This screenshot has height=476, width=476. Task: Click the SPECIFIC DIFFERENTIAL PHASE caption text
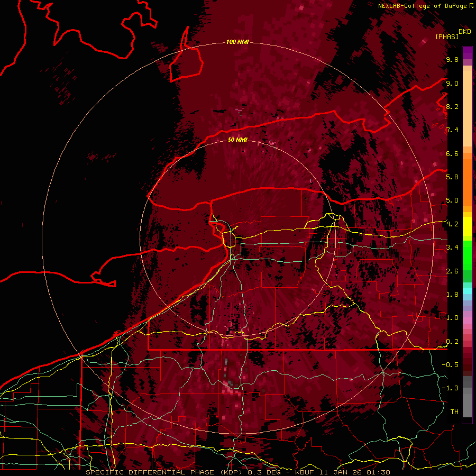point(151,472)
